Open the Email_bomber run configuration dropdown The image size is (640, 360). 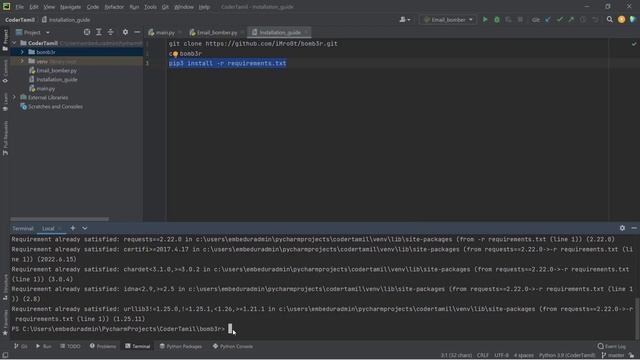[448, 20]
